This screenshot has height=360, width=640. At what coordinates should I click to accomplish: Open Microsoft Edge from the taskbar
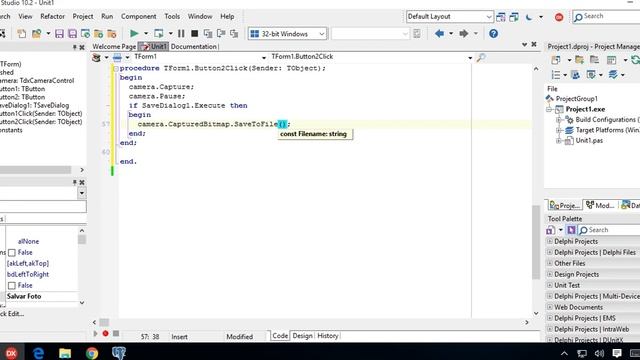[x=38, y=353]
